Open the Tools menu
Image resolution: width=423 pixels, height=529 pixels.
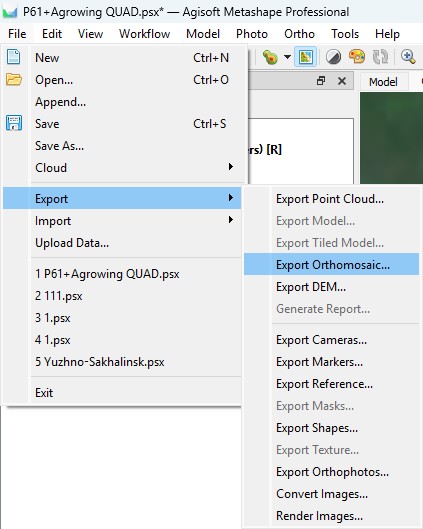(x=345, y=34)
